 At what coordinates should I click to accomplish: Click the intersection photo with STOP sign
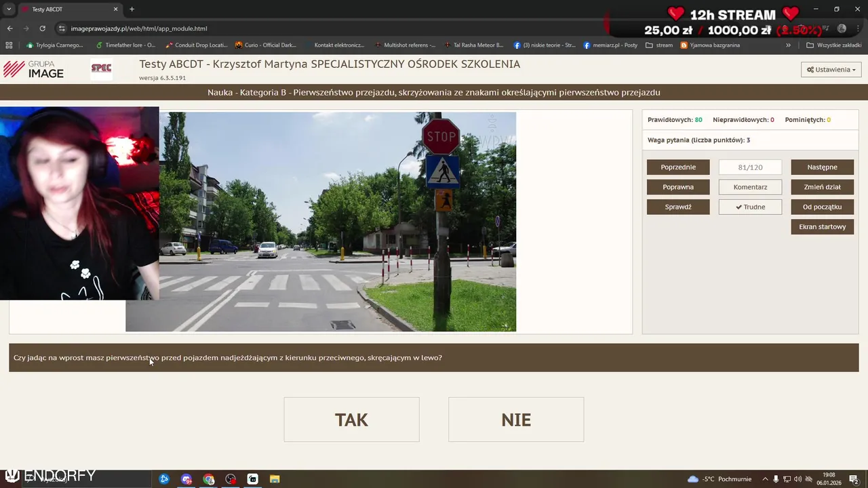click(321, 222)
